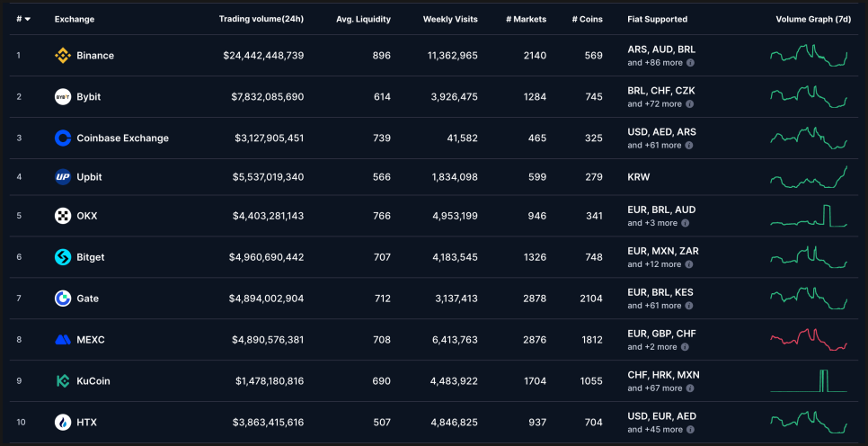Open fiat info icon in HTX row

[x=690, y=430]
